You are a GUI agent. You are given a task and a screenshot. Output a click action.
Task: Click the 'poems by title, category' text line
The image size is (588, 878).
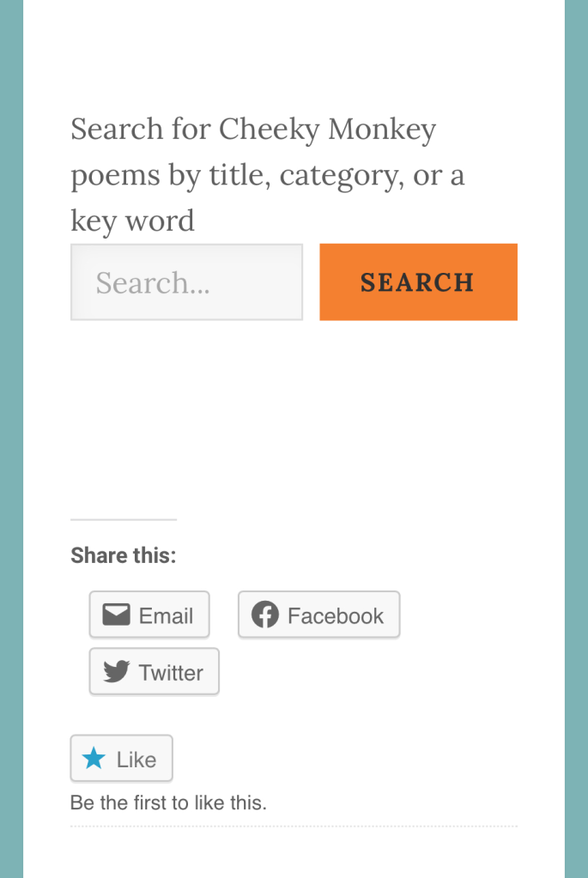pyautogui.click(x=267, y=175)
